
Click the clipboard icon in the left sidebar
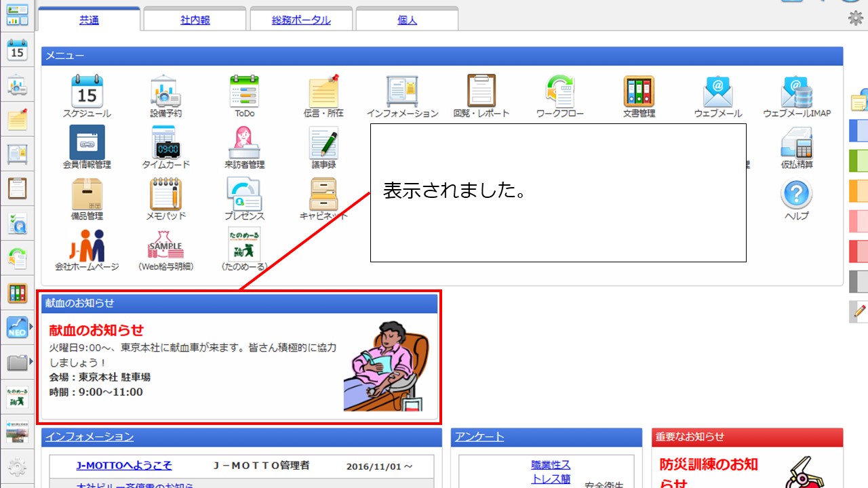tap(17, 188)
